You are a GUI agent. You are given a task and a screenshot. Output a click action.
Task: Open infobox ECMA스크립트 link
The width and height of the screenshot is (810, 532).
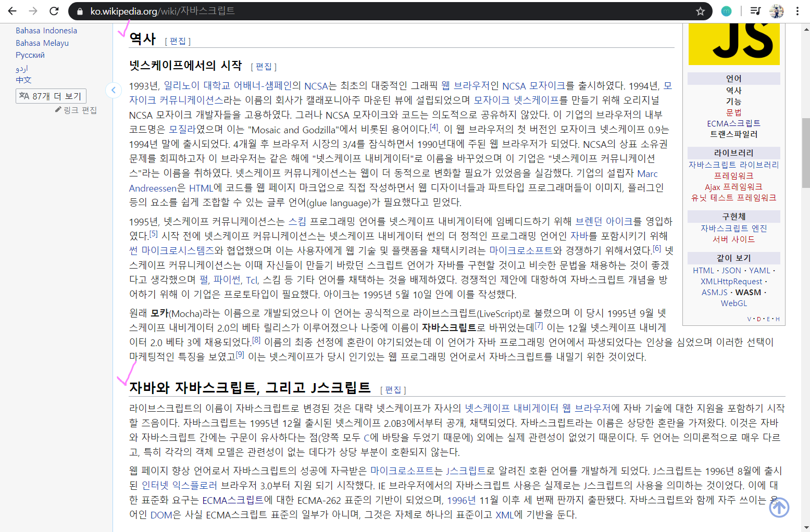[733, 123]
